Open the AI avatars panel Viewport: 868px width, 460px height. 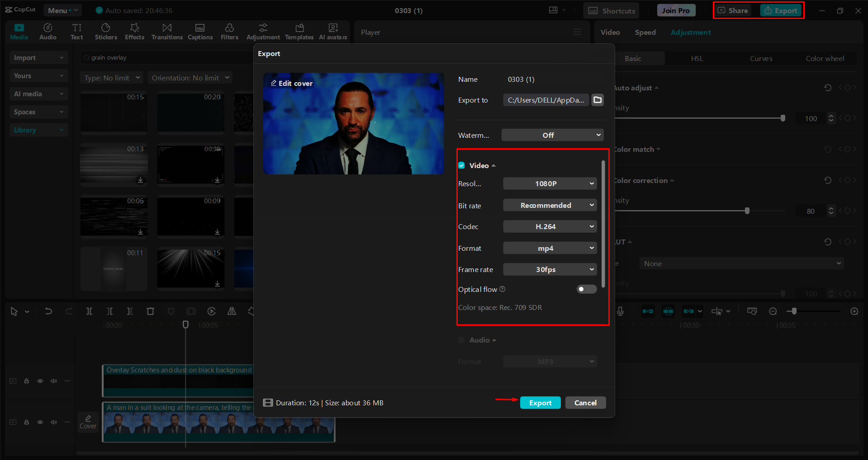(333, 31)
